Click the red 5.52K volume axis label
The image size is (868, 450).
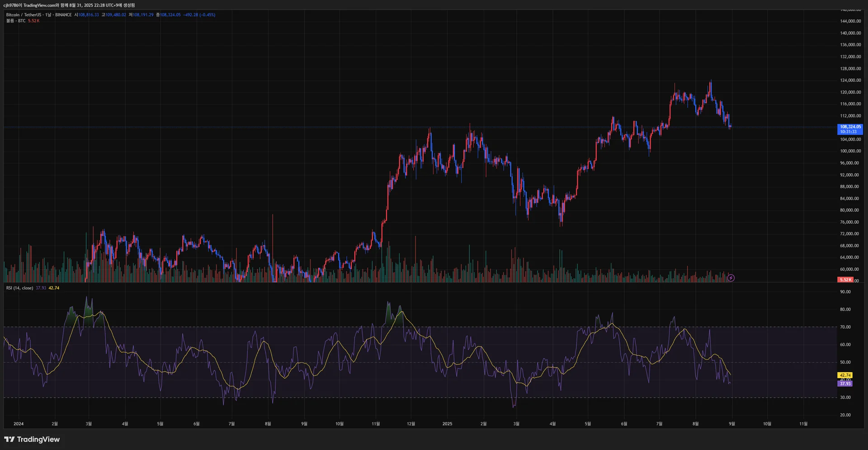(x=845, y=280)
